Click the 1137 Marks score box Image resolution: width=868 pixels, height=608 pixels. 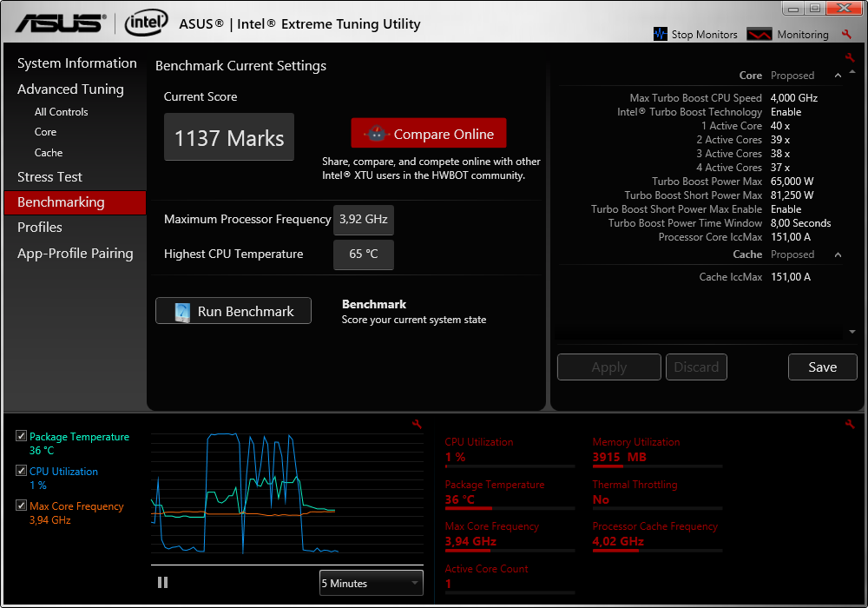pos(229,137)
